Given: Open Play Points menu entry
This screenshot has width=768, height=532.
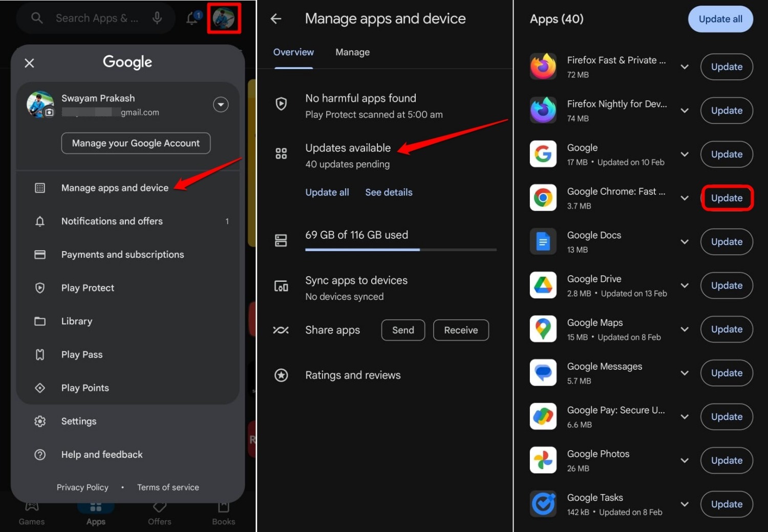Looking at the screenshot, I should coord(128,387).
